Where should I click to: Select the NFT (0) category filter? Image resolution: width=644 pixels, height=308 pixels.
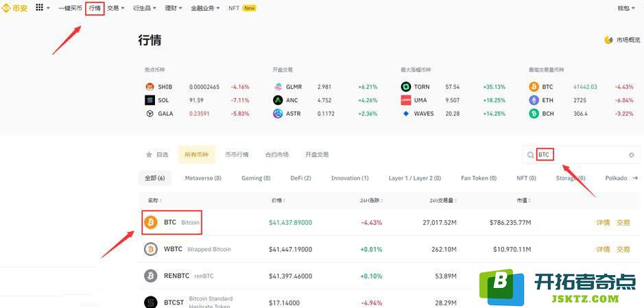(526, 178)
